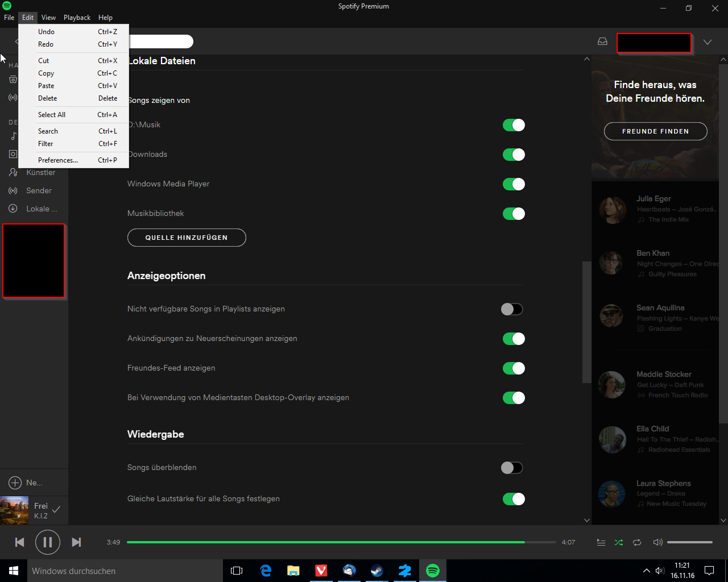Toggle the Downloads source switch
This screenshot has height=582, width=728.
(514, 155)
